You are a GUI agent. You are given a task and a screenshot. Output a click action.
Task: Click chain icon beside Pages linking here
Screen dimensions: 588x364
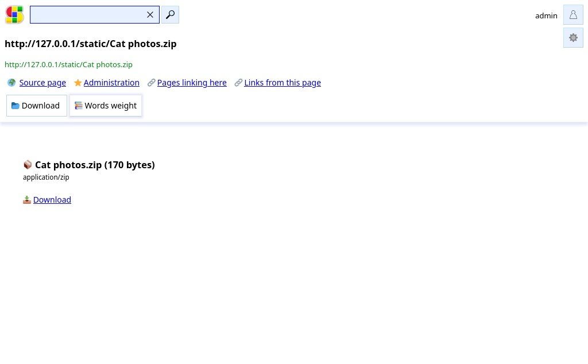151,83
